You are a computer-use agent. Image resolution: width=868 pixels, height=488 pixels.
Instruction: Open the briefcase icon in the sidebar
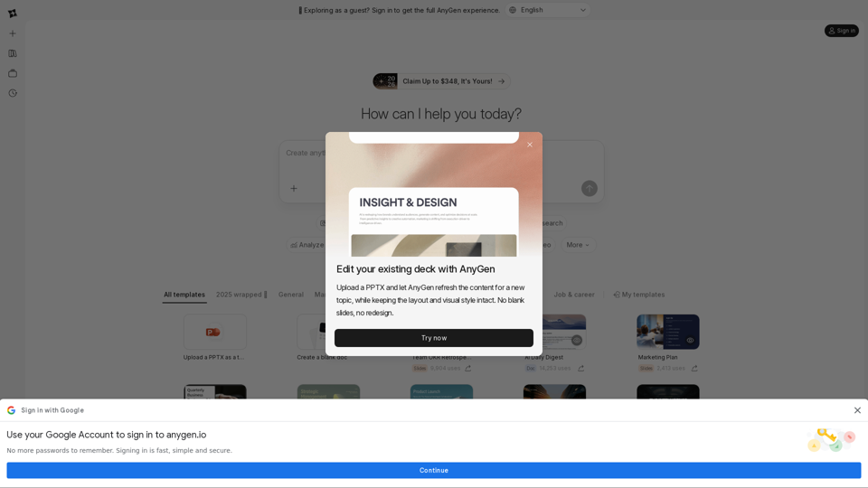point(13,73)
